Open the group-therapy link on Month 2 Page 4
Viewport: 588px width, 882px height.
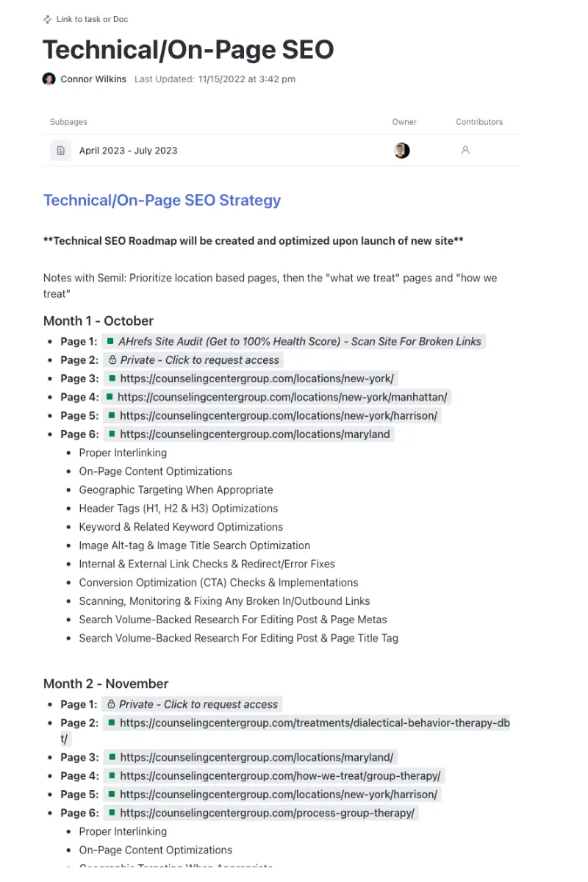(279, 775)
